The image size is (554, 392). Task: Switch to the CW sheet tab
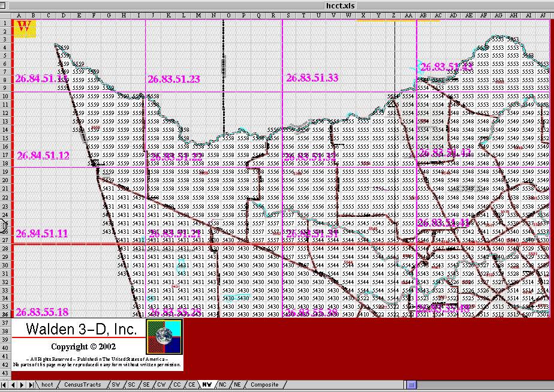point(161,385)
